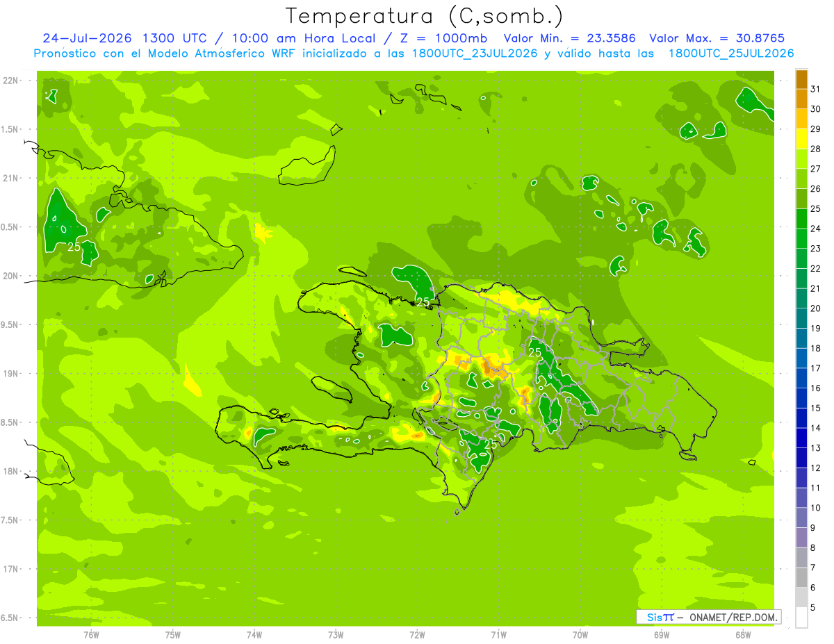Click legend value "17"
The width and height of the screenshot is (834, 644).
pos(815,368)
